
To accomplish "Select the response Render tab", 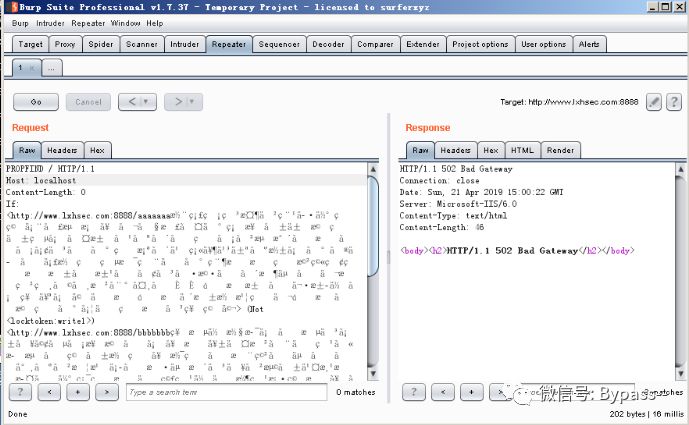I will coord(560,150).
